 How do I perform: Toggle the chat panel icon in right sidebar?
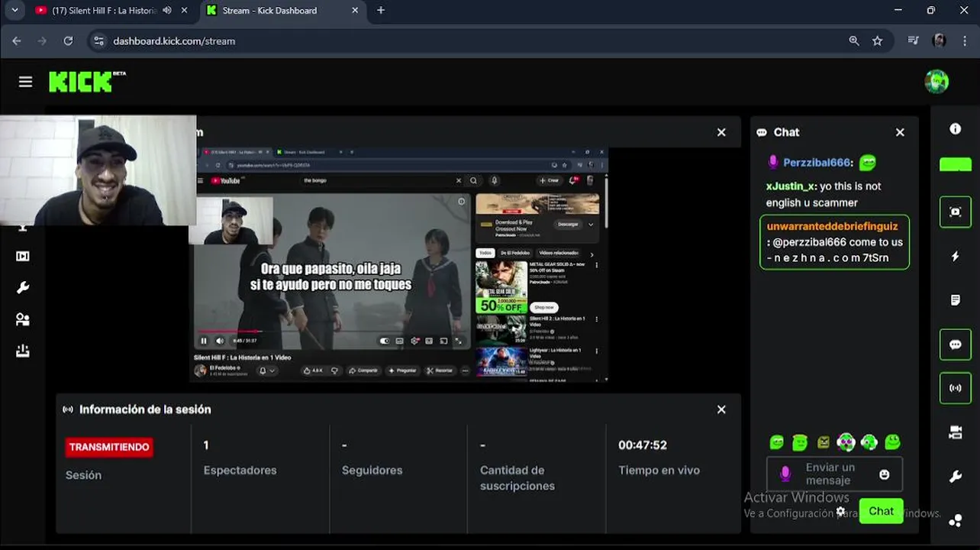[955, 345]
